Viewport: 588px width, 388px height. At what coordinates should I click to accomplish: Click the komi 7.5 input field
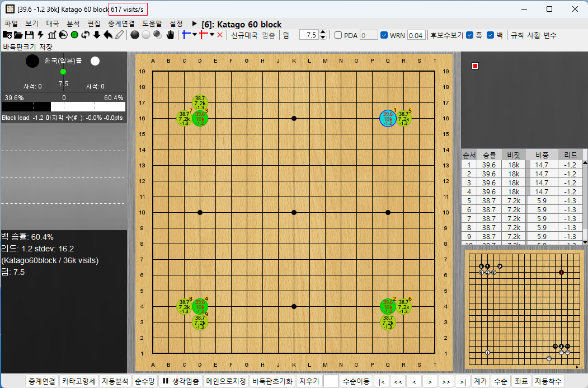[309, 35]
